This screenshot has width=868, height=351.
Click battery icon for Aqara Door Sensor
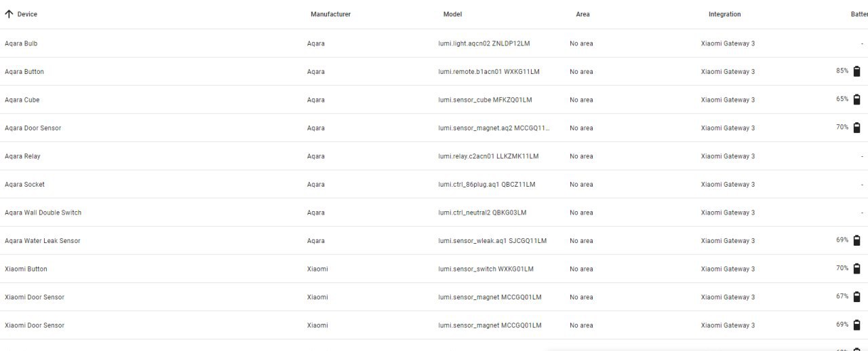[x=856, y=128]
